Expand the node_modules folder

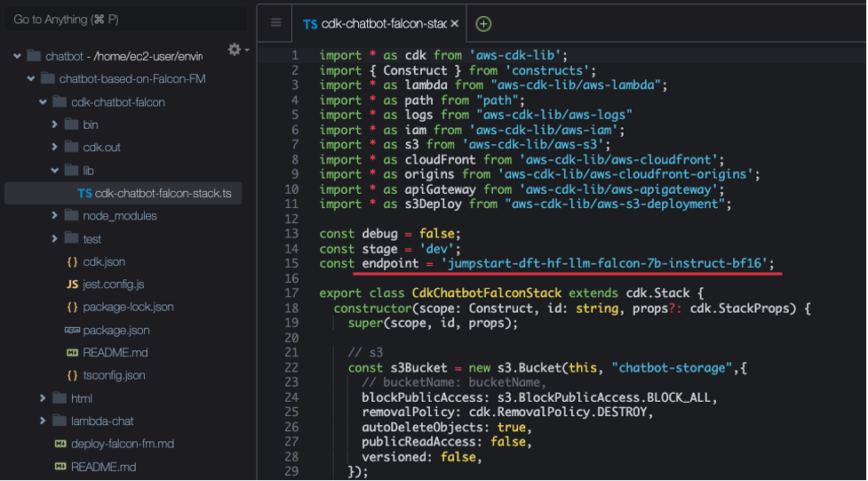tap(55, 216)
